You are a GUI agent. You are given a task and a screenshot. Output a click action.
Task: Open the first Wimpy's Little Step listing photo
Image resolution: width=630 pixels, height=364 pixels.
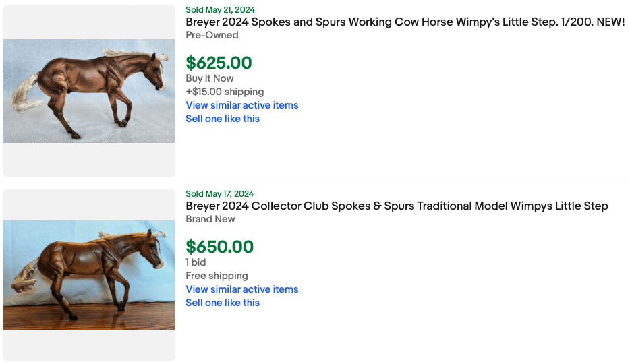[88, 91]
